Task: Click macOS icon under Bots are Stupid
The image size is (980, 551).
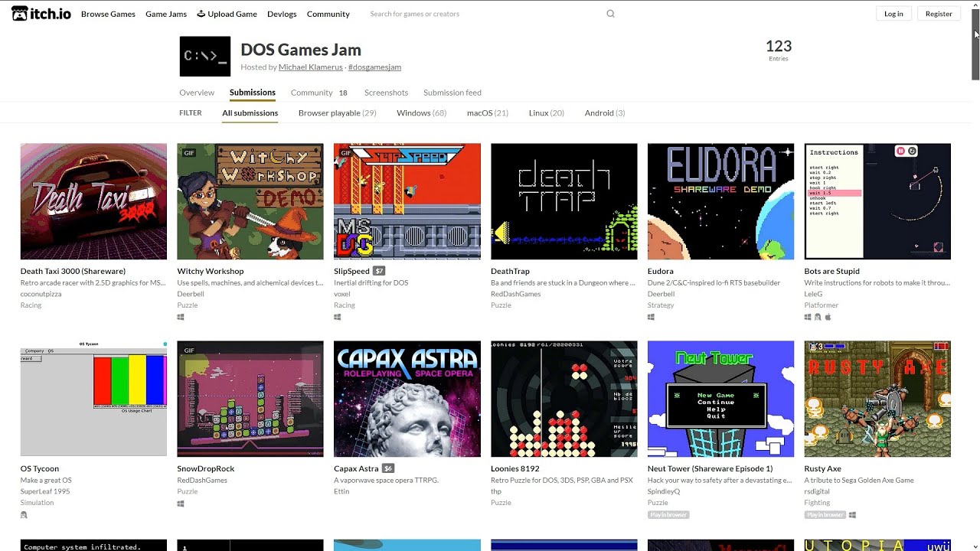Action: [x=828, y=317]
